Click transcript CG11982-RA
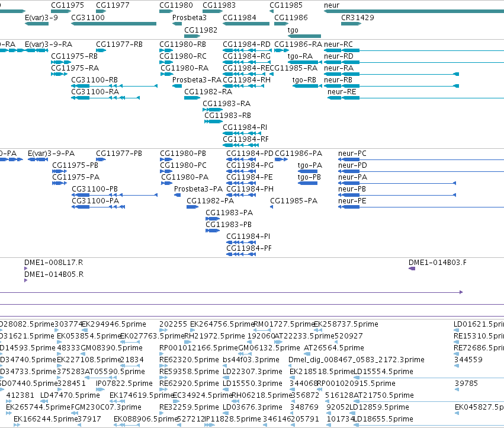 click(208, 92)
